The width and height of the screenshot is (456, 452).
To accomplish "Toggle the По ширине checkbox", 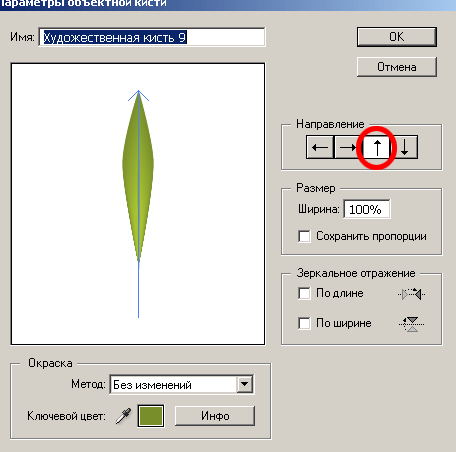I will [x=304, y=323].
